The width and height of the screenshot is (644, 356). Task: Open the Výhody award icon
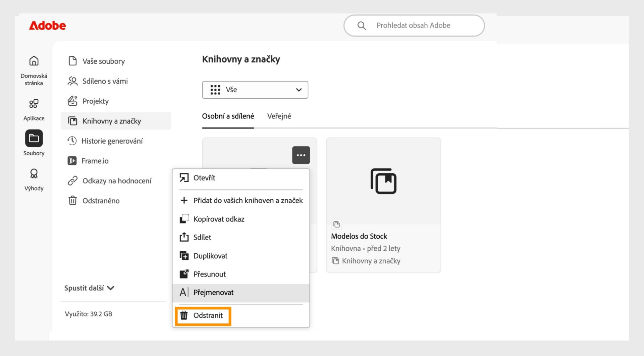pos(34,173)
